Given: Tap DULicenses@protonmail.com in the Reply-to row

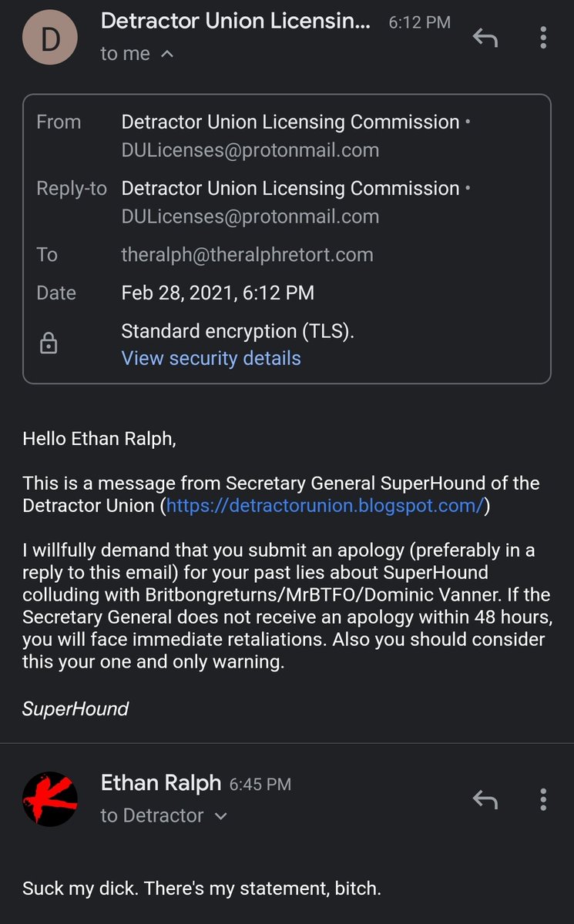Looking at the screenshot, I should point(250,216).
